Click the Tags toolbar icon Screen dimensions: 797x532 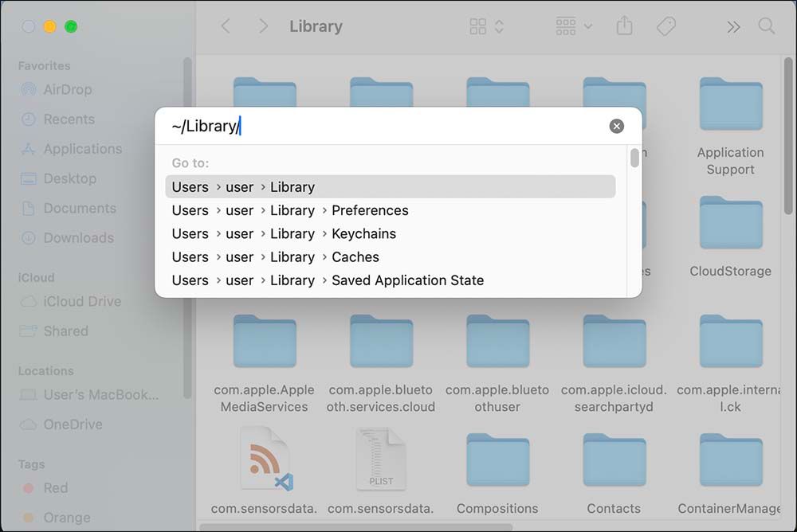pyautogui.click(x=665, y=26)
